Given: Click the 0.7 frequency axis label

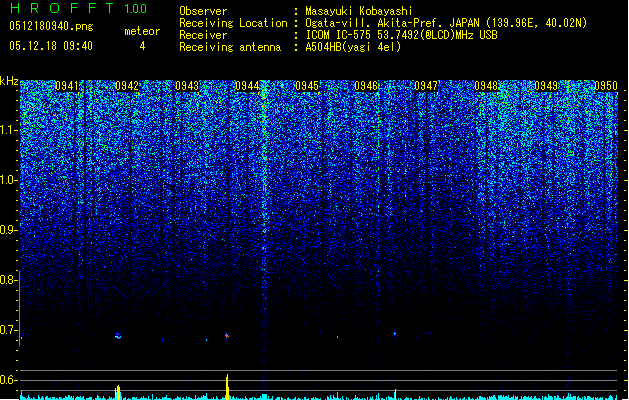Looking at the screenshot, I should (x=9, y=330).
